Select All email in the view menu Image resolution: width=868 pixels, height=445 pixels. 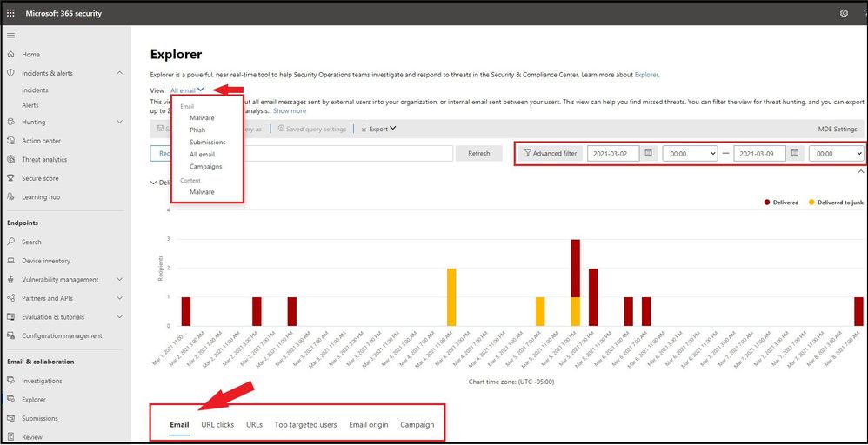[x=202, y=155]
